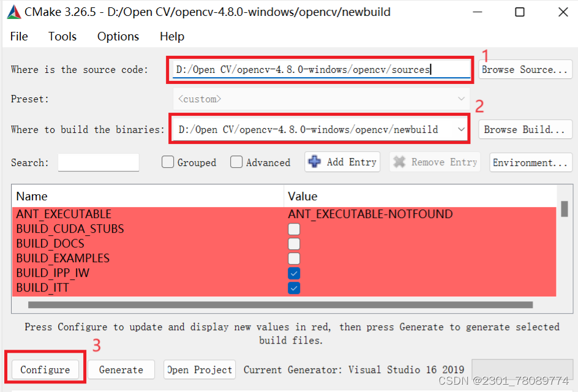578x392 pixels.
Task: Click the Add Entry plus icon
Action: [313, 162]
